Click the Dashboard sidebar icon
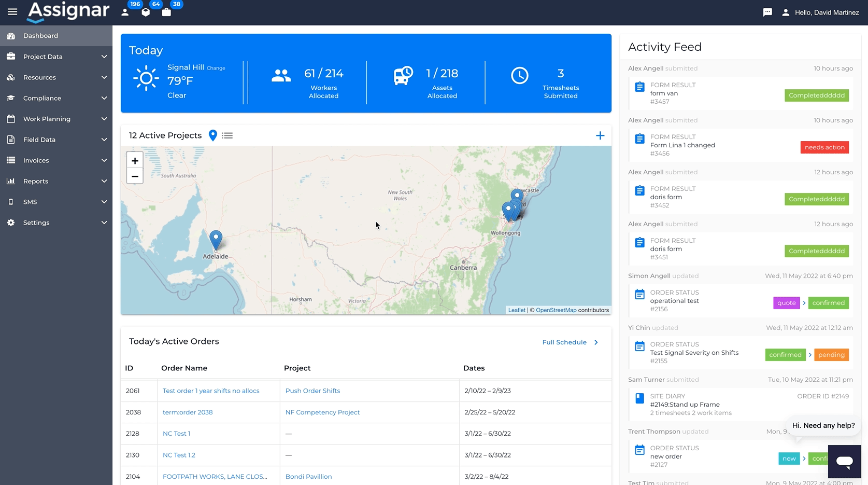Viewport: 868px width, 485px height. point(11,36)
